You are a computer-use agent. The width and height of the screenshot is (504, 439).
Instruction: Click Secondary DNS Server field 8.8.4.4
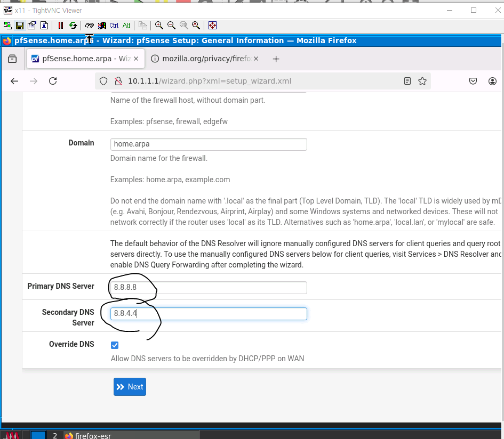[209, 314]
